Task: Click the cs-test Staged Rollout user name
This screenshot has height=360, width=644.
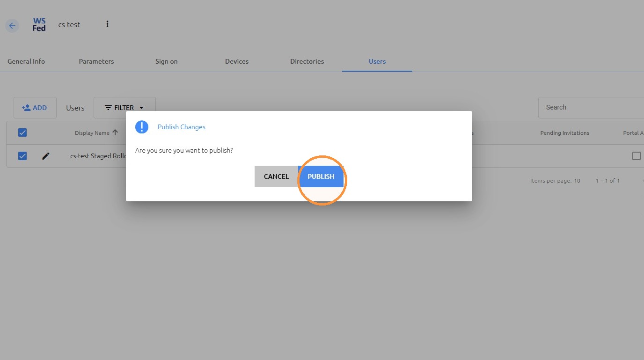Action: pos(98,156)
